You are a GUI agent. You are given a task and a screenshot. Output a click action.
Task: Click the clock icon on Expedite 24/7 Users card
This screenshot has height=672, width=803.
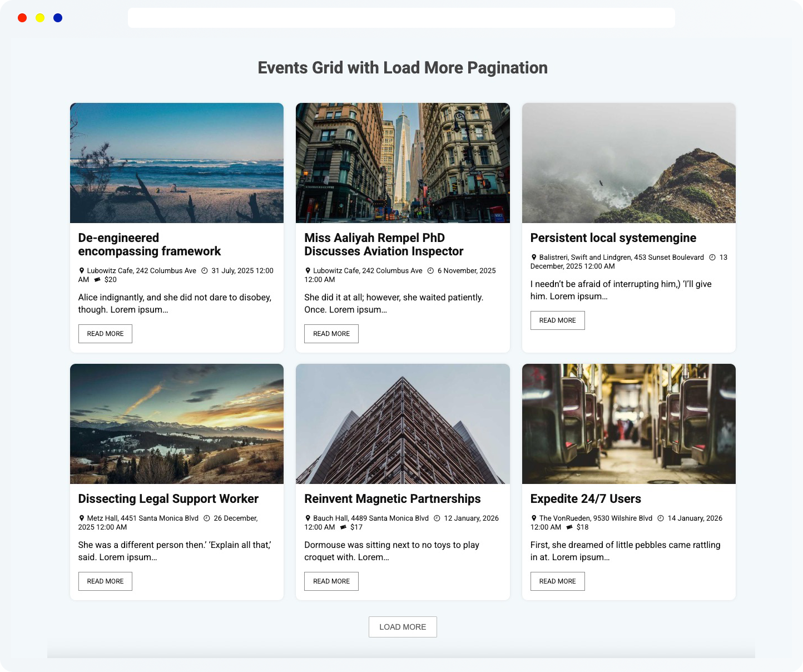click(661, 518)
